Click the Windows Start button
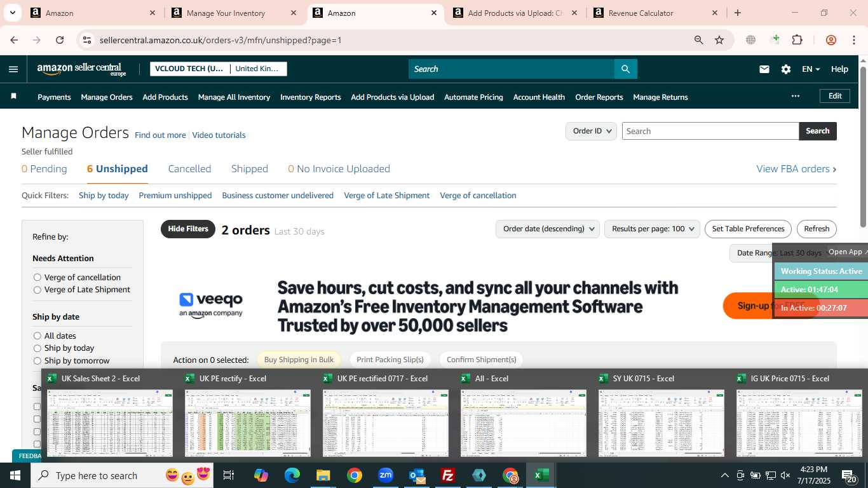868x488 pixels. pyautogui.click(x=15, y=475)
